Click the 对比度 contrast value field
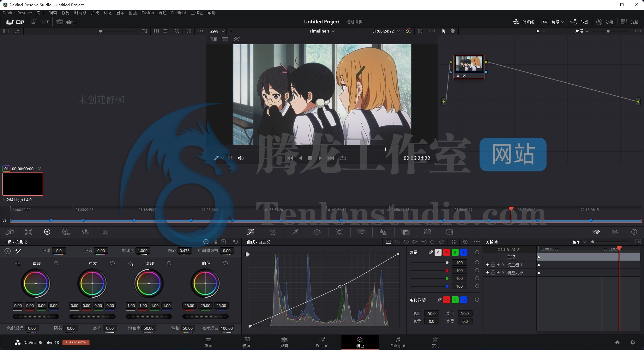Screen dimensions: 644x350 [x=143, y=250]
